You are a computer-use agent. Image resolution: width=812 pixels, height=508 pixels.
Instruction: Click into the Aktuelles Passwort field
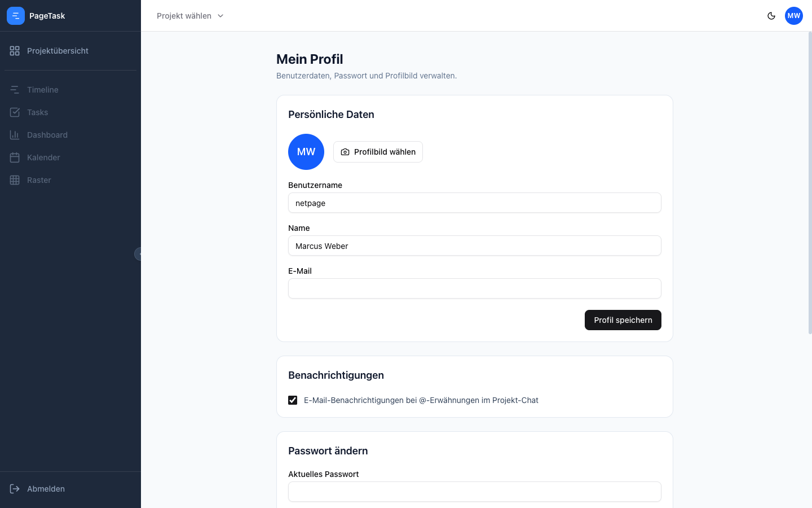coord(474,492)
